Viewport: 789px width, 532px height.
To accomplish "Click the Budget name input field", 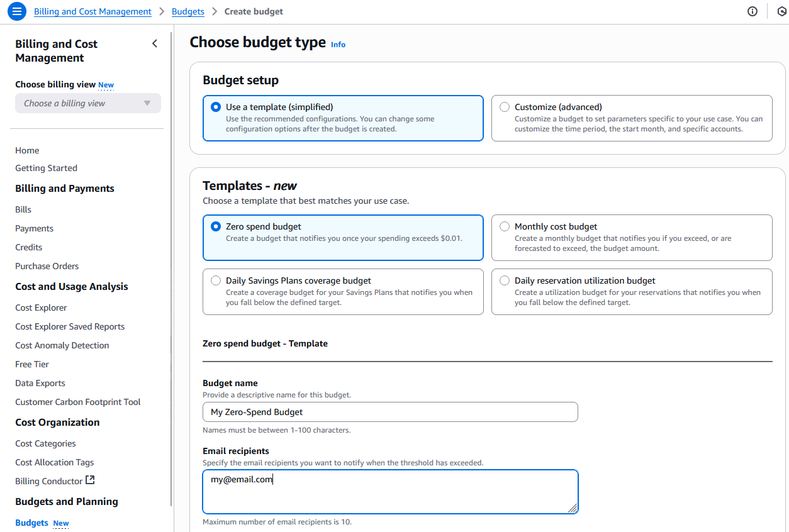I will (389, 412).
